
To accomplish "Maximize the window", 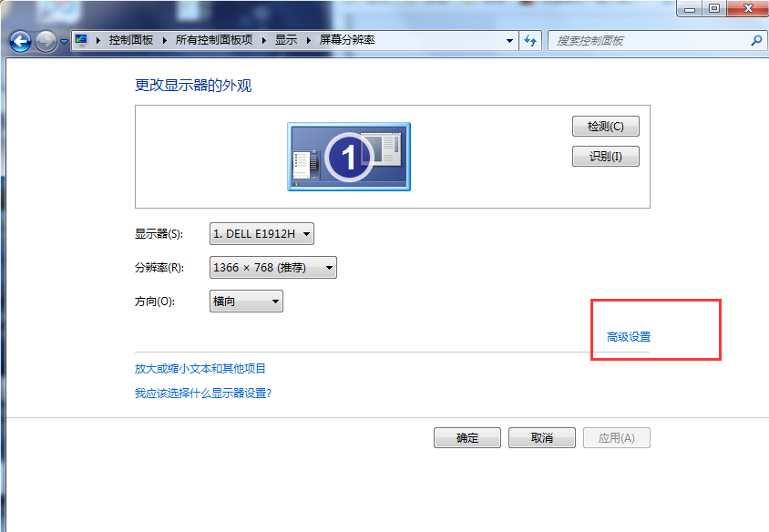I will click(714, 8).
